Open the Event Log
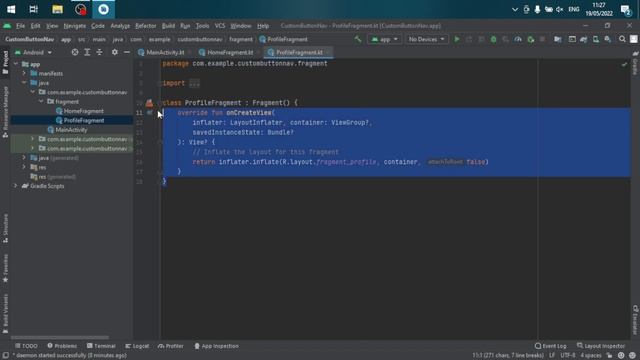The width and height of the screenshot is (640, 360). pyautogui.click(x=551, y=346)
